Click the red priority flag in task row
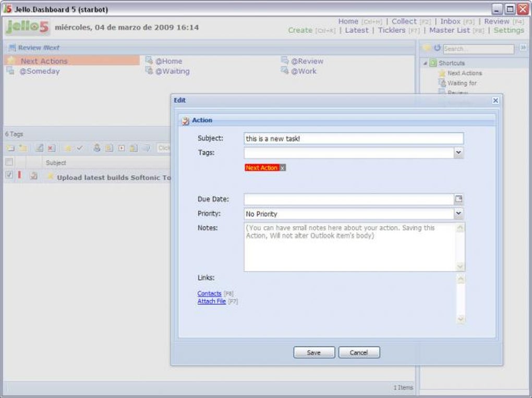 coord(20,175)
